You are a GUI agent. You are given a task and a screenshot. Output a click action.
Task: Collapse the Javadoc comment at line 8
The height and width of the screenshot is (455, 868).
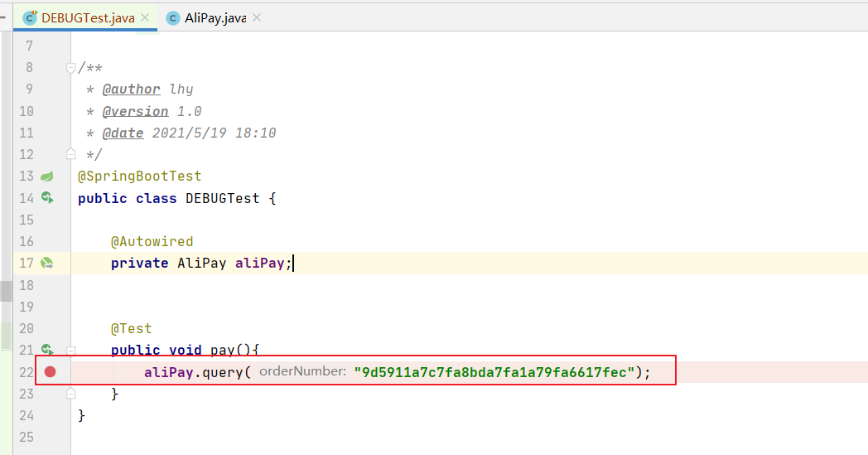click(71, 68)
